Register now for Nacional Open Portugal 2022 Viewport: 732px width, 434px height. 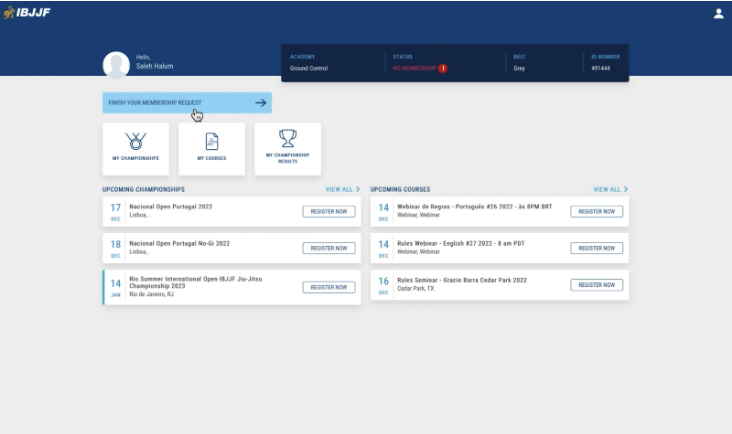329,212
